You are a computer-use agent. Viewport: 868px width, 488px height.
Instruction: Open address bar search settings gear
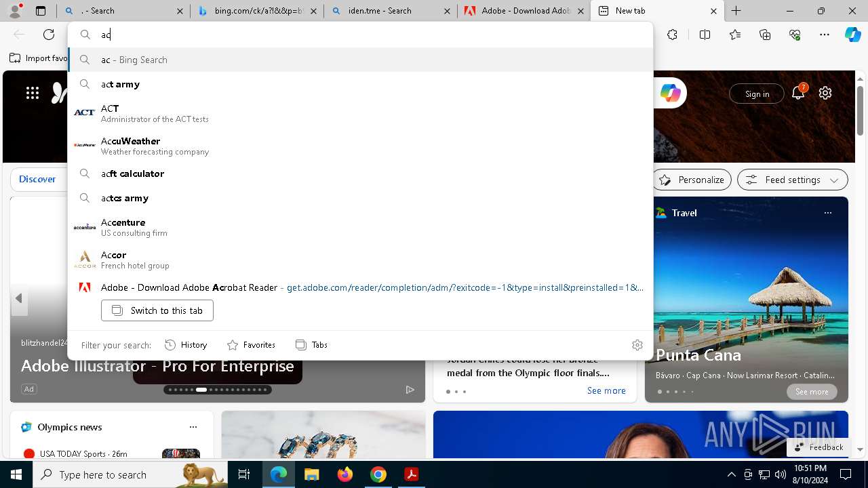coord(637,345)
